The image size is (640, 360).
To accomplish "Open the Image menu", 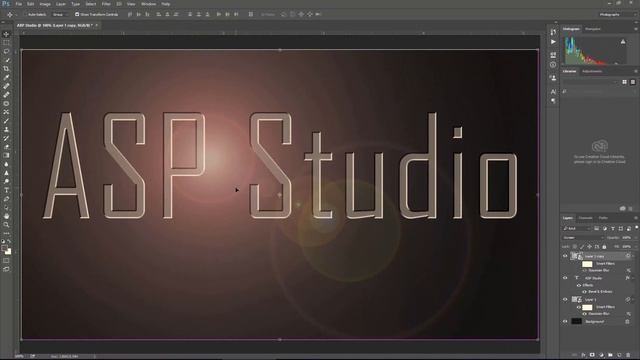I will click(45, 4).
